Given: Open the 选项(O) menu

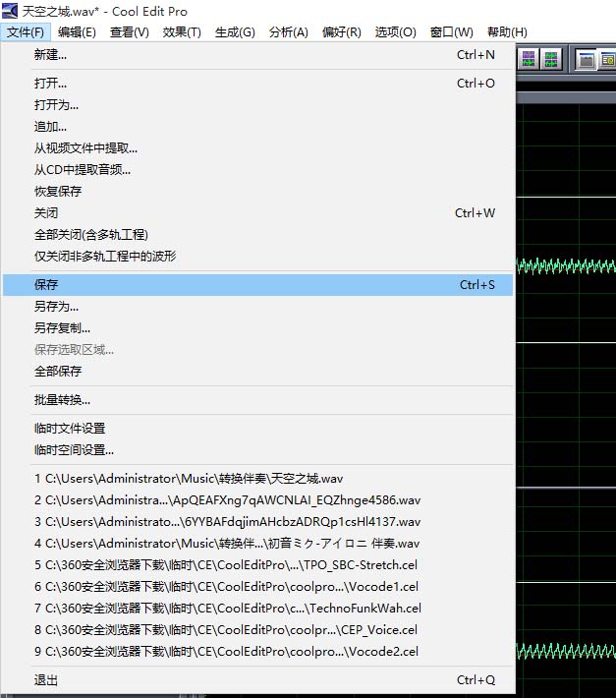Looking at the screenshot, I should tap(395, 32).
